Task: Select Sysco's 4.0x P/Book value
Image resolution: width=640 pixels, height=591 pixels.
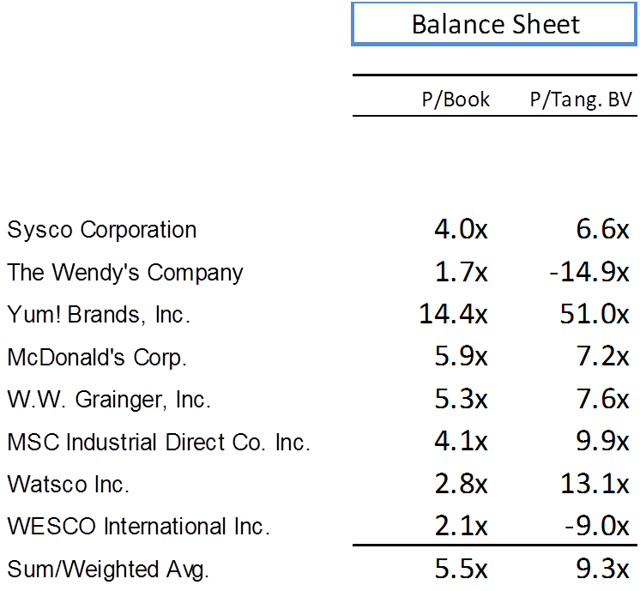Action: pos(461,229)
